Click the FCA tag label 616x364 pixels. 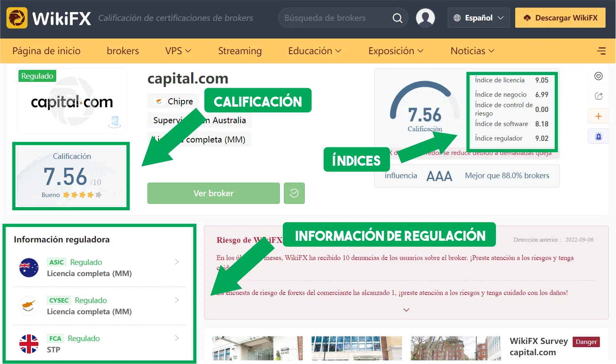tap(55, 338)
